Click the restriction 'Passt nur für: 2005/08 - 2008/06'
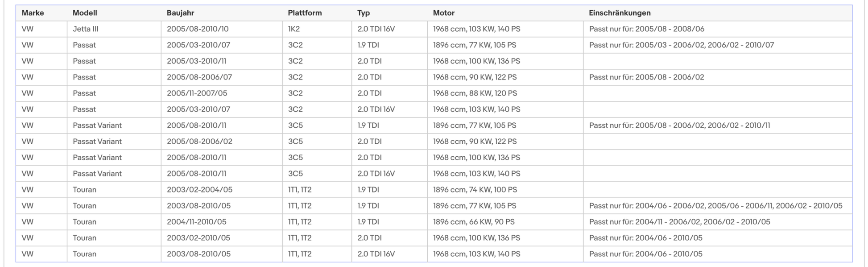The width and height of the screenshot is (868, 267). (647, 29)
